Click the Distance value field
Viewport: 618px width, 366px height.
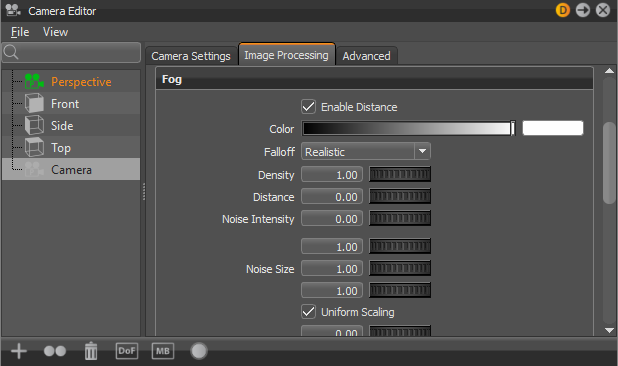pyautogui.click(x=332, y=196)
